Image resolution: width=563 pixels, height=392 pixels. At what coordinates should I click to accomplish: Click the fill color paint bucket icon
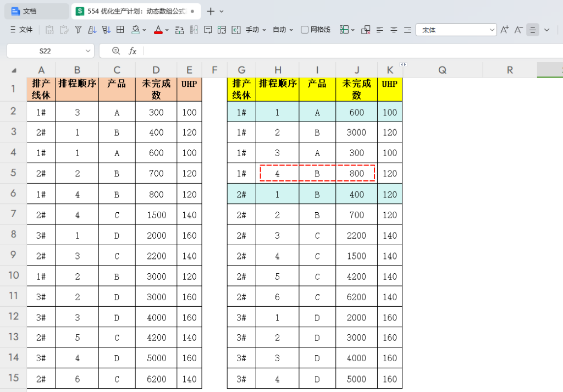click(x=136, y=30)
